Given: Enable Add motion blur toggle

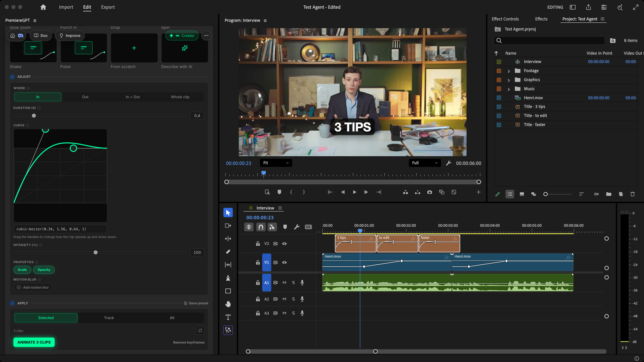Looking at the screenshot, I should click(33, 287).
